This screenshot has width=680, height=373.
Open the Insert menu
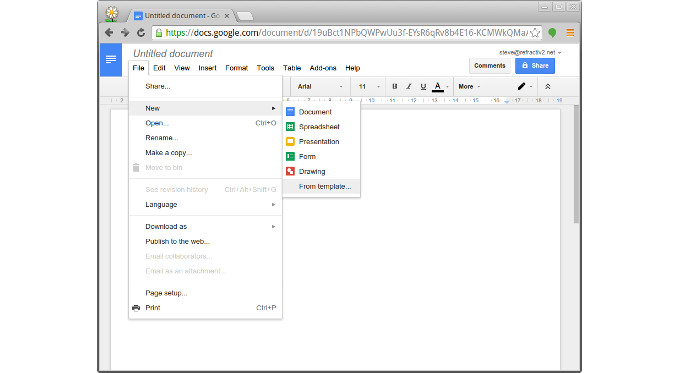pyautogui.click(x=207, y=68)
